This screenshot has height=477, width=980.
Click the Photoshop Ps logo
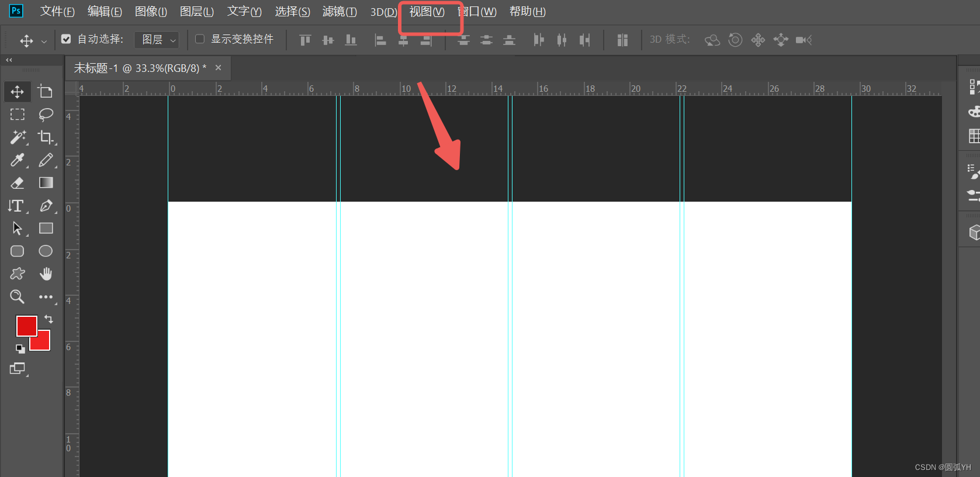(x=16, y=11)
